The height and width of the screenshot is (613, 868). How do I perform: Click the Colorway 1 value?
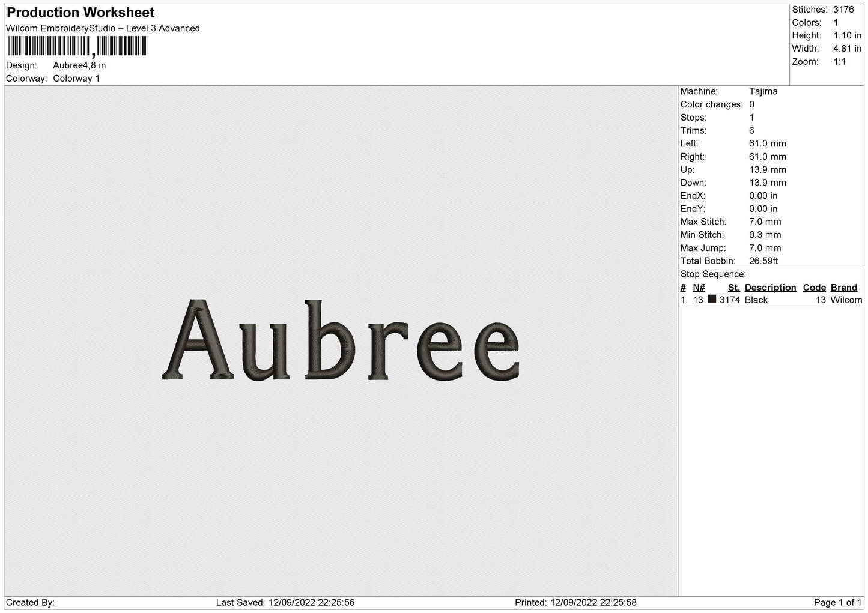pyautogui.click(x=76, y=79)
